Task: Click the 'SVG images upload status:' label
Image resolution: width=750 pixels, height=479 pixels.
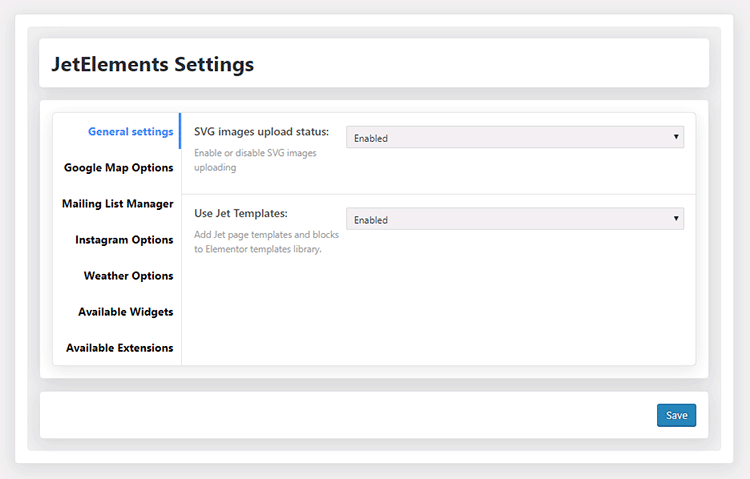Action: [261, 132]
